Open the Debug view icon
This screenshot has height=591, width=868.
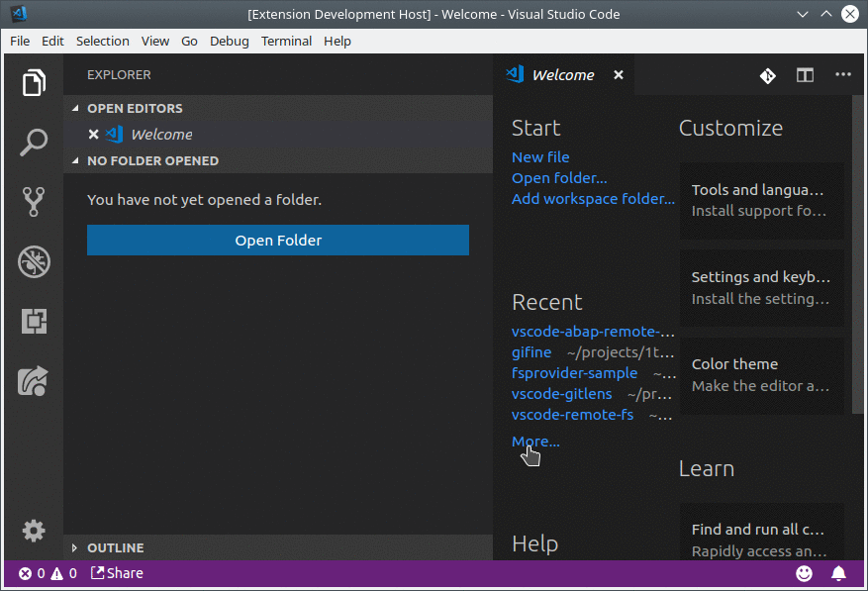34,261
